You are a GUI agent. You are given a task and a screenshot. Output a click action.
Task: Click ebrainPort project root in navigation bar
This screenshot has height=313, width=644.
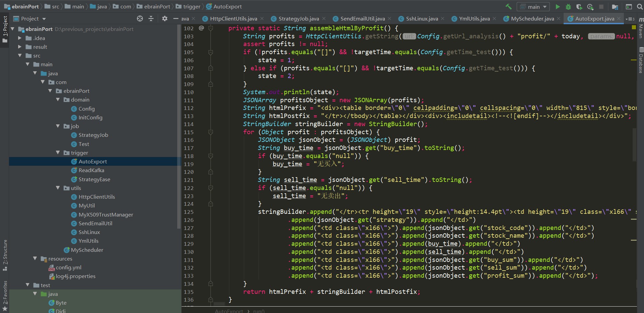click(x=22, y=7)
